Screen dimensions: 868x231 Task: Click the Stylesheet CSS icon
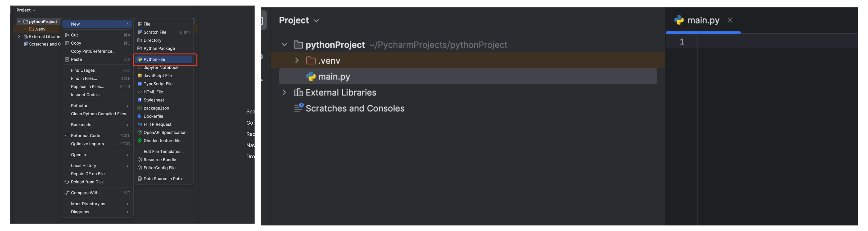click(139, 100)
